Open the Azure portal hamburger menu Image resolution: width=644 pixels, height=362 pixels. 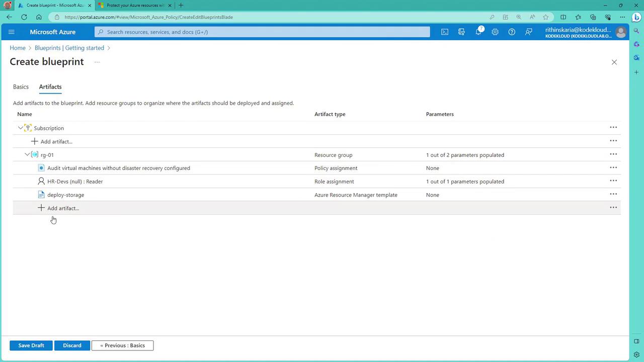pyautogui.click(x=12, y=32)
